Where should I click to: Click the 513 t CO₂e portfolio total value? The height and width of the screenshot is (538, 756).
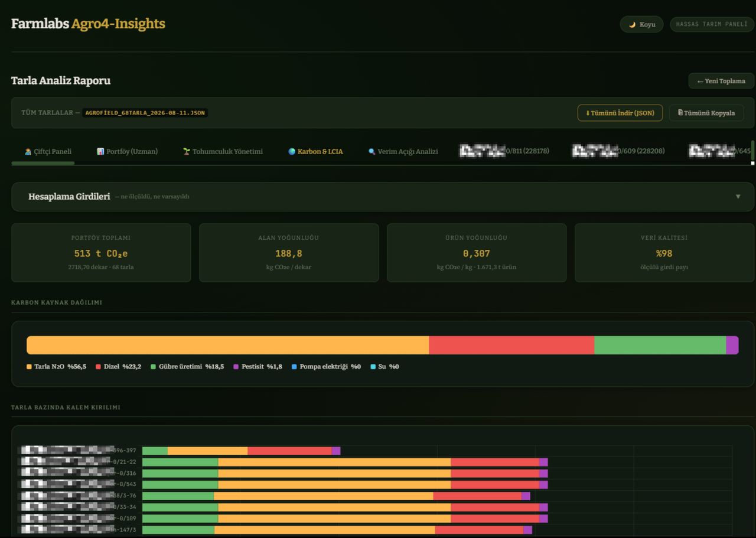[101, 253]
